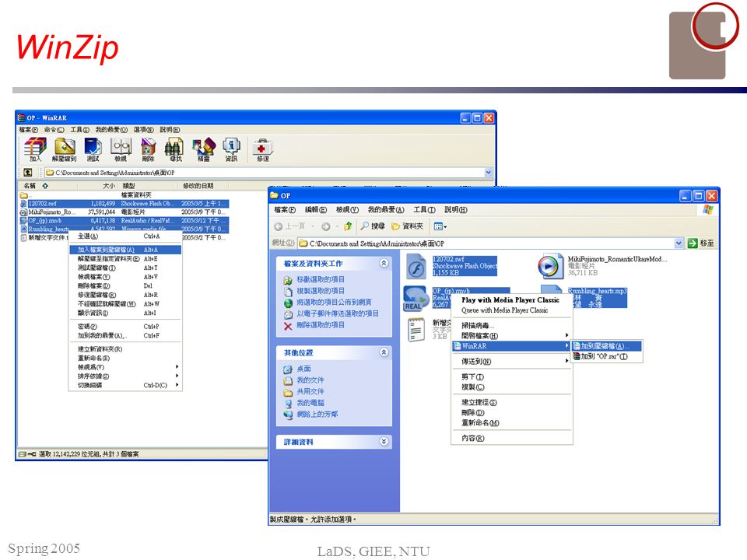747x560 pixels.
Task: Click 以電子郵件傳送選取的項目 task link
Action: point(331,313)
